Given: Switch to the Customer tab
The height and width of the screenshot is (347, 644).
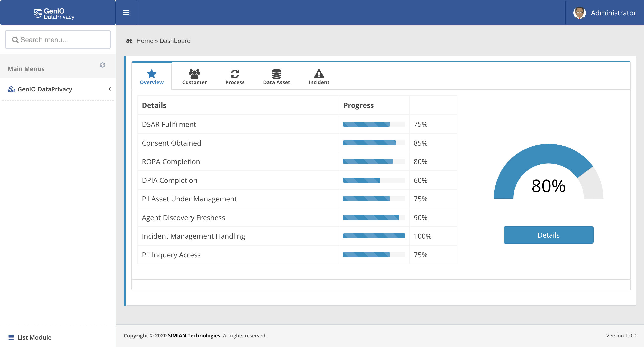Looking at the screenshot, I should 194,77.
